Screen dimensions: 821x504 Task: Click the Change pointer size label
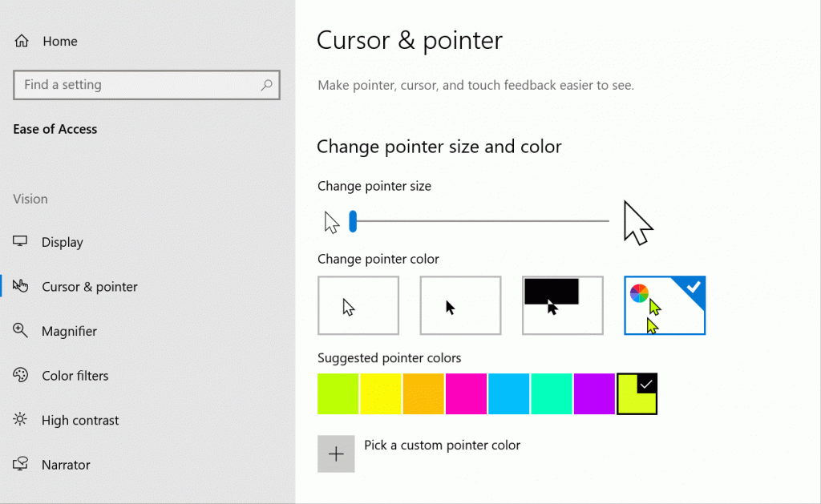pos(374,187)
